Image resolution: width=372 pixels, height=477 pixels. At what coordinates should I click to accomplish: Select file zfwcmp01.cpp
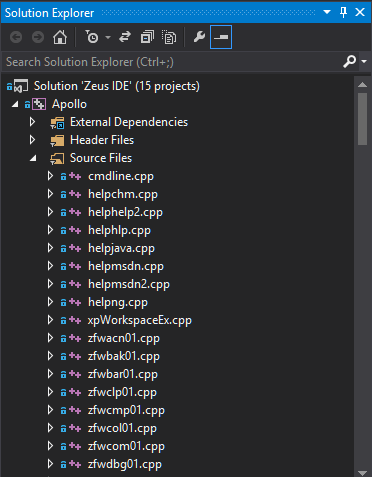click(x=126, y=410)
